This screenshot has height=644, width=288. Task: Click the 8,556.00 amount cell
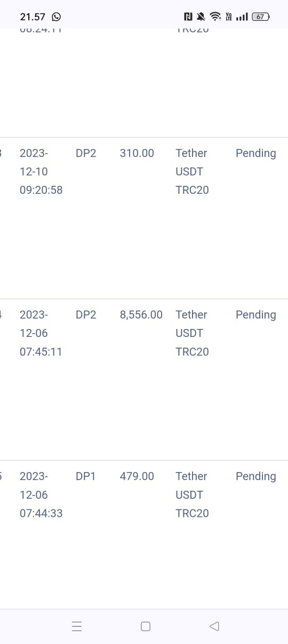click(x=141, y=315)
